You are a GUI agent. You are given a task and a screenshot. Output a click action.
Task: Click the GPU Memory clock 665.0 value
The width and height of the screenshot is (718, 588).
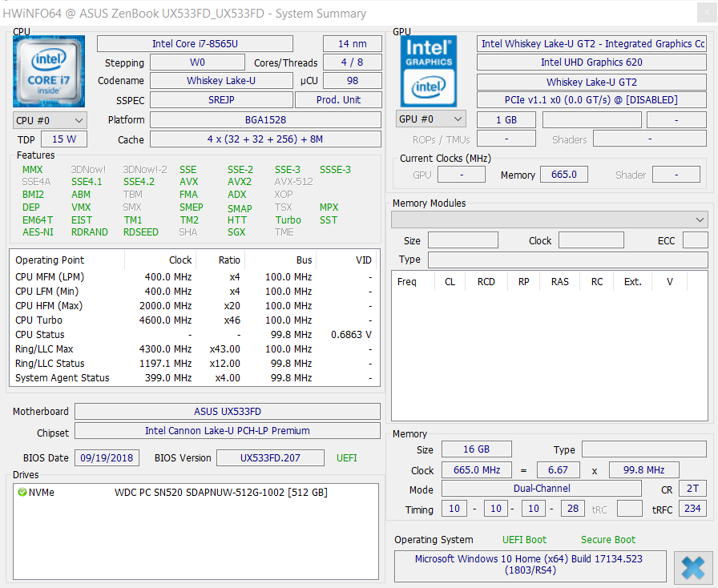(564, 175)
